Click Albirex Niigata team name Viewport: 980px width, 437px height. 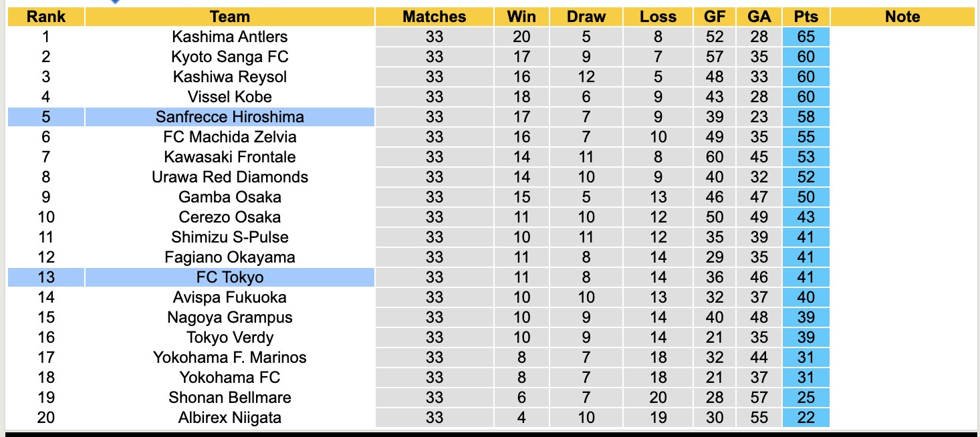(229, 418)
